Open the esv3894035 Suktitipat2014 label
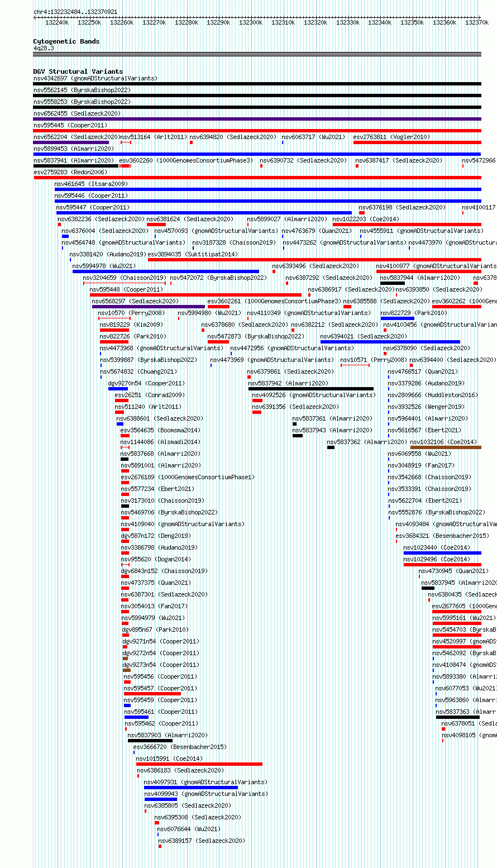The width and height of the screenshot is (497, 868). coord(193,254)
